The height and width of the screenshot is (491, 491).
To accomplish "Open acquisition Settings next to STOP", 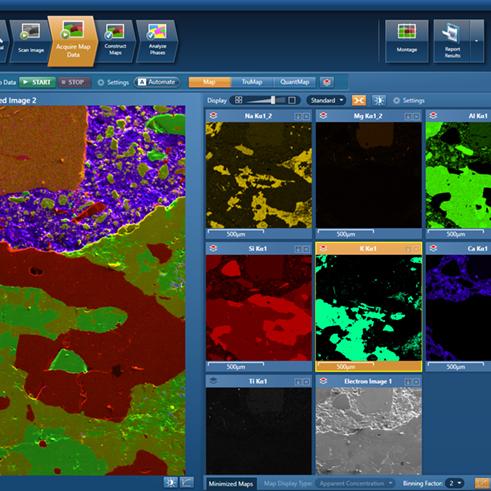I will [113, 82].
